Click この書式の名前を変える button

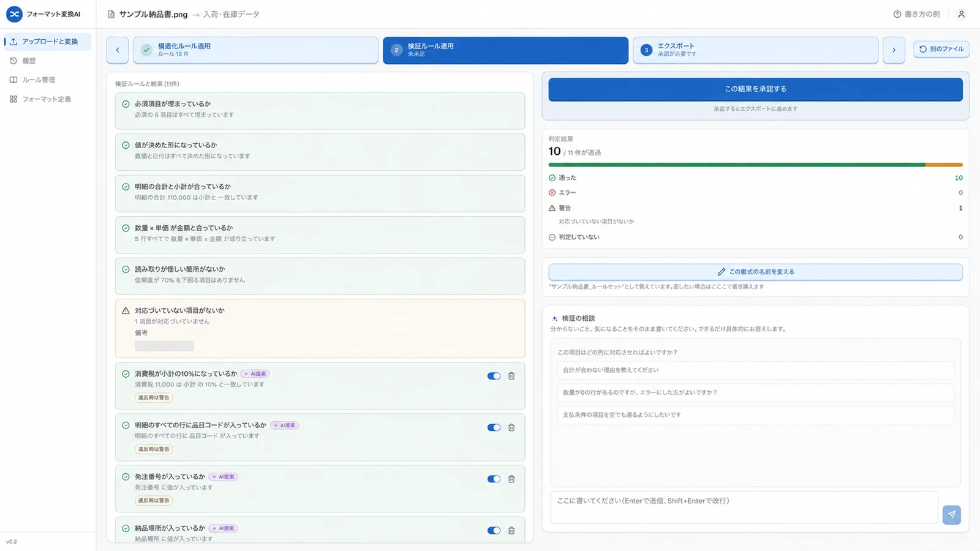[x=755, y=272]
